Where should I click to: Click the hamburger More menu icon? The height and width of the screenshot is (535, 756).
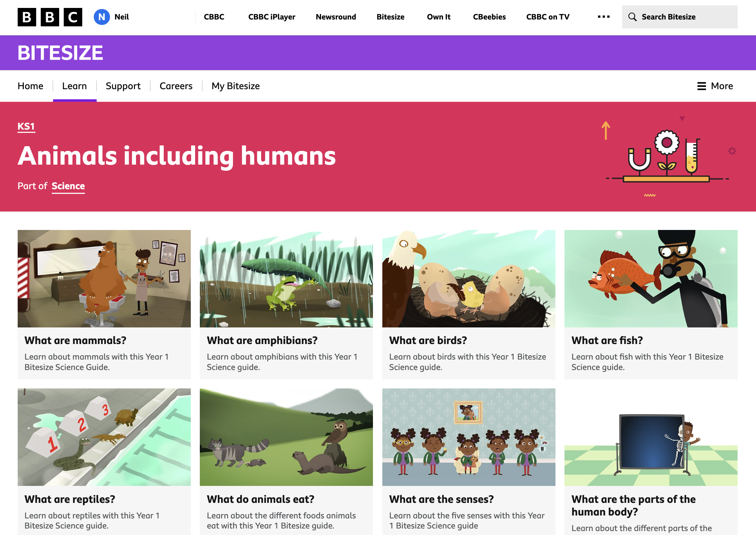point(702,86)
